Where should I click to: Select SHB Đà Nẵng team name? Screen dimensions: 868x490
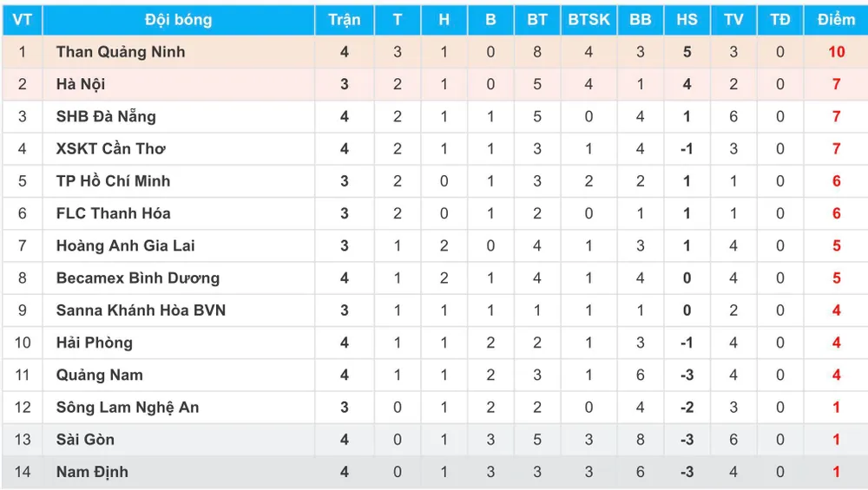pos(106,116)
